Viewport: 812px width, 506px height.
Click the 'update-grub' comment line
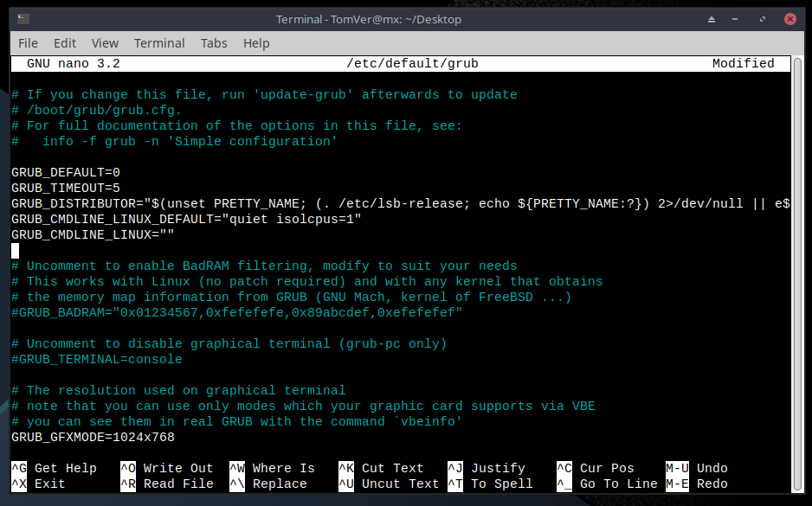(264, 94)
